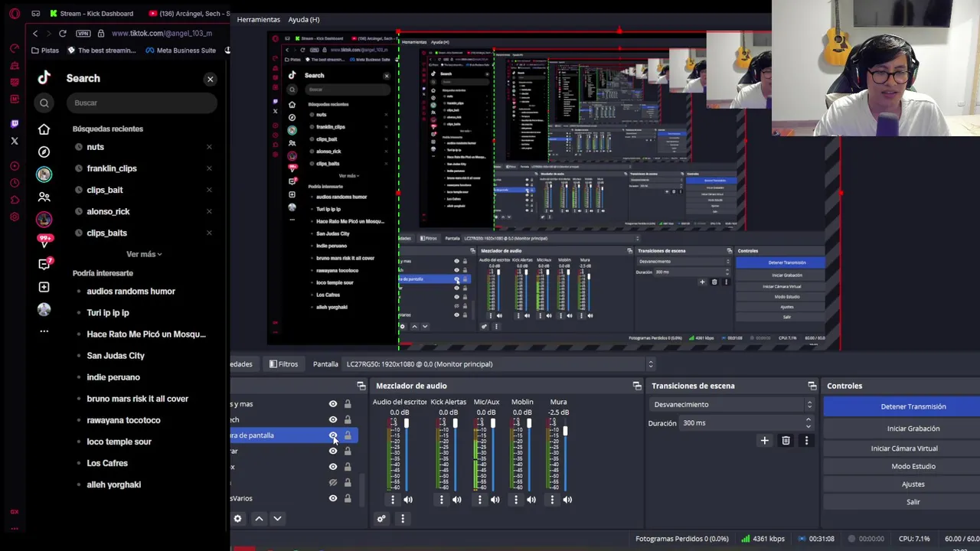Switch to the YouTube Arcángel tab
The width and height of the screenshot is (980, 551).
pyautogui.click(x=189, y=13)
